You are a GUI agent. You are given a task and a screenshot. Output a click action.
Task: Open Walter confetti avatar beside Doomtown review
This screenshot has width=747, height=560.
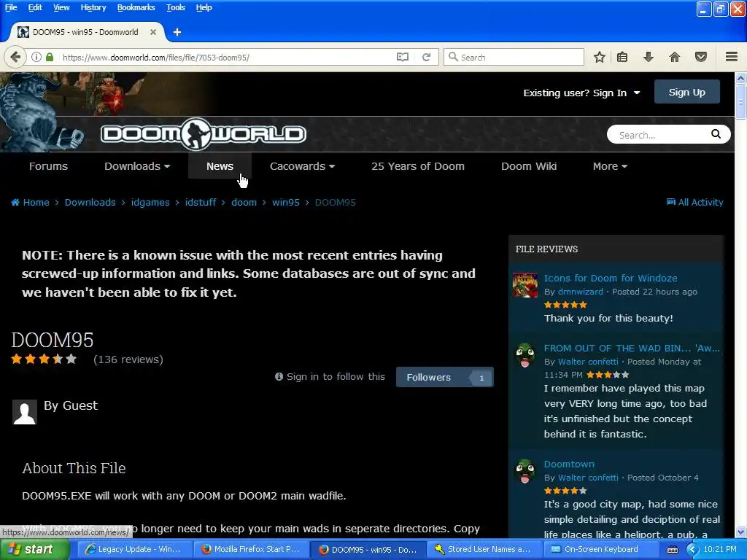point(525,471)
